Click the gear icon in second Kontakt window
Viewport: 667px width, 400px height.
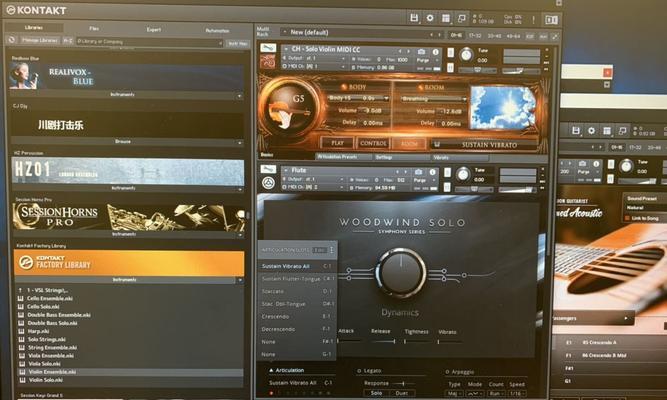591,131
